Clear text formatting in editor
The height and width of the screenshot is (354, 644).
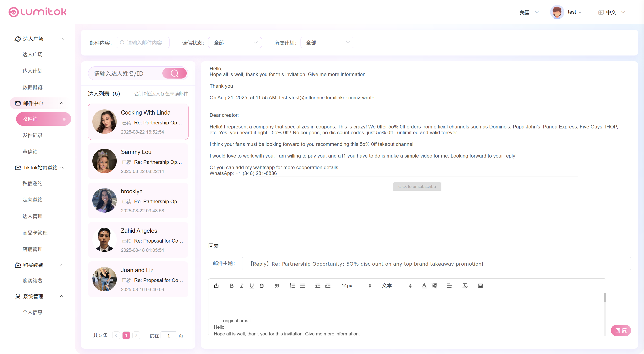point(465,286)
